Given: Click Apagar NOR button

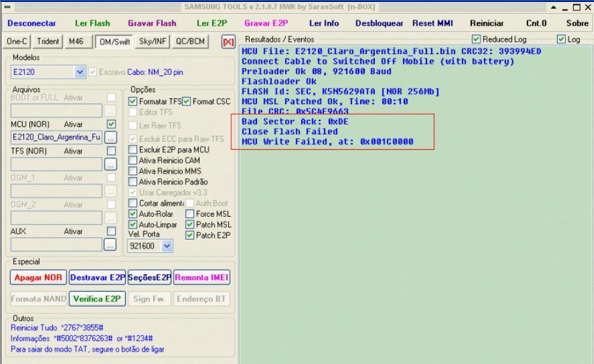Looking at the screenshot, I should (38, 277).
